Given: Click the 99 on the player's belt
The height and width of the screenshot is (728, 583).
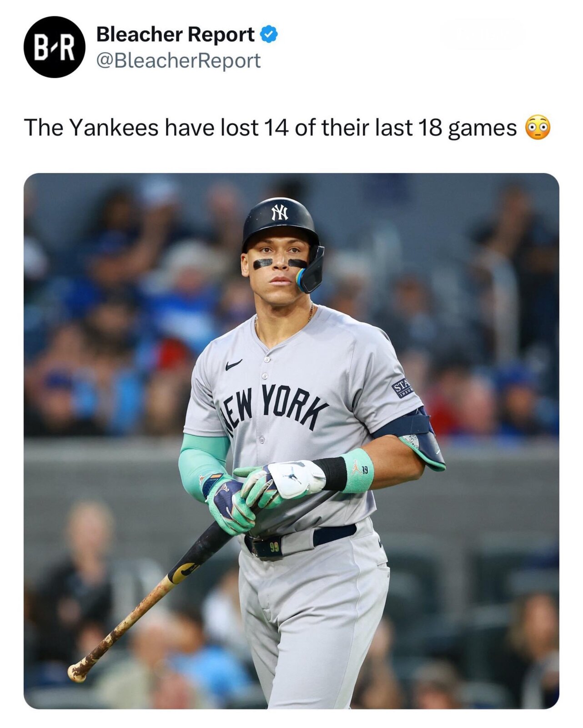Looking at the screenshot, I should tap(274, 547).
